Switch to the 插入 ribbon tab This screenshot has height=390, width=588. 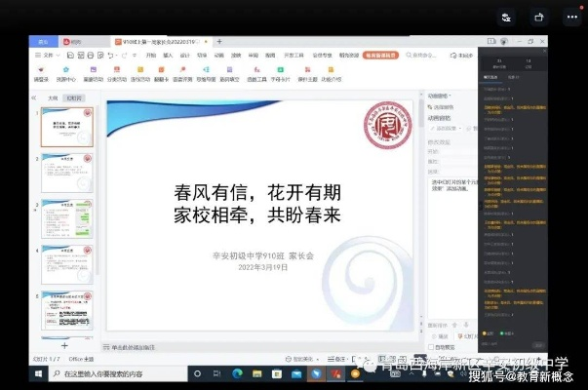click(x=167, y=56)
